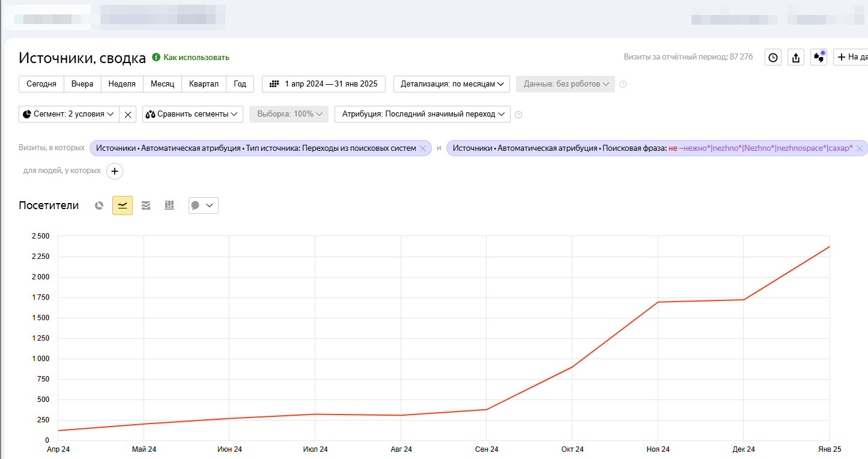Screen dimensions: 868x459
Task: Switch to stacked area chart view
Action: pyautogui.click(x=146, y=205)
